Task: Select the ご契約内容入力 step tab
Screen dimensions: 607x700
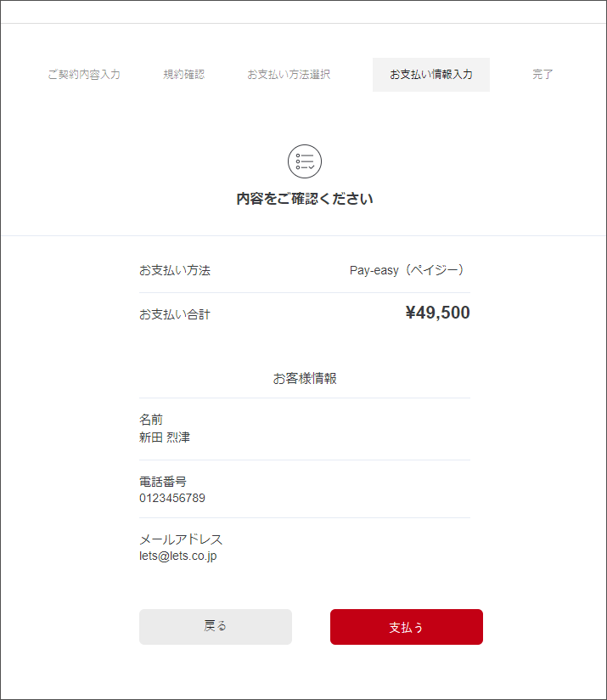Action: [84, 75]
